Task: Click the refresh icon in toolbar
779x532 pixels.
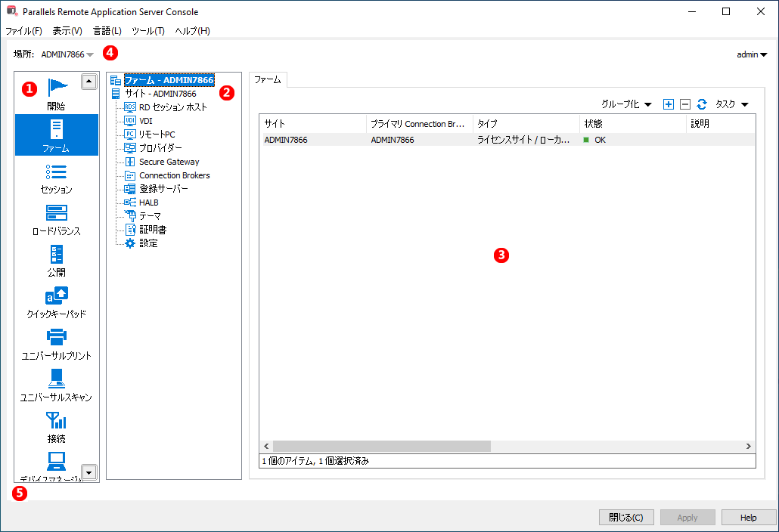Action: coord(702,104)
